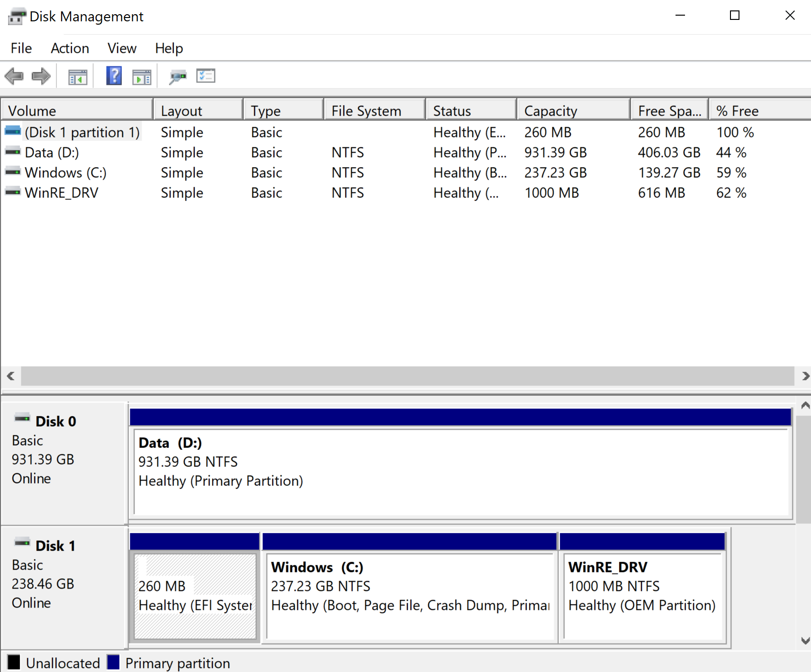The height and width of the screenshot is (672, 811).
Task: Open the Action menu
Action: click(x=70, y=48)
